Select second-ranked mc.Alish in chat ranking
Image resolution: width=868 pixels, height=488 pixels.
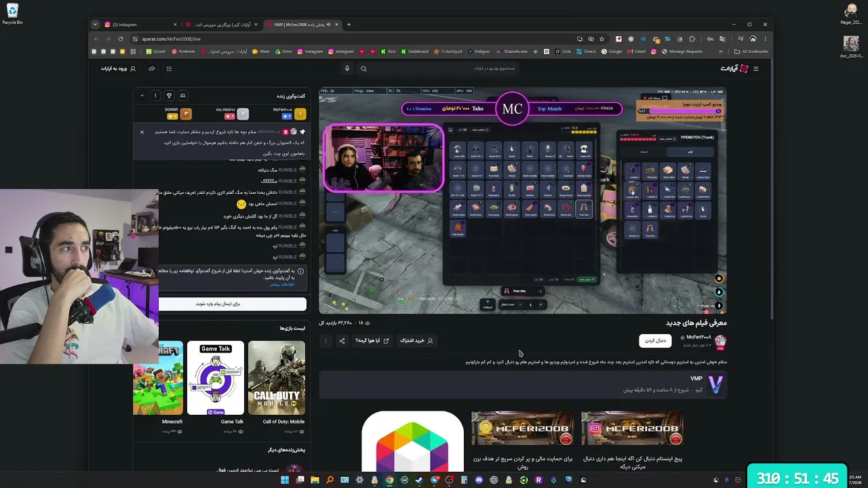pos(232,113)
